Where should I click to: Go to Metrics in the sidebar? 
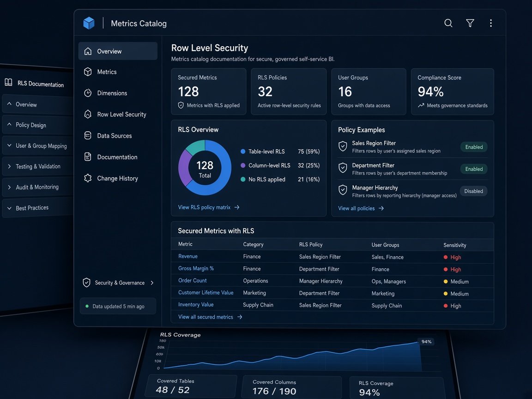[118, 72]
